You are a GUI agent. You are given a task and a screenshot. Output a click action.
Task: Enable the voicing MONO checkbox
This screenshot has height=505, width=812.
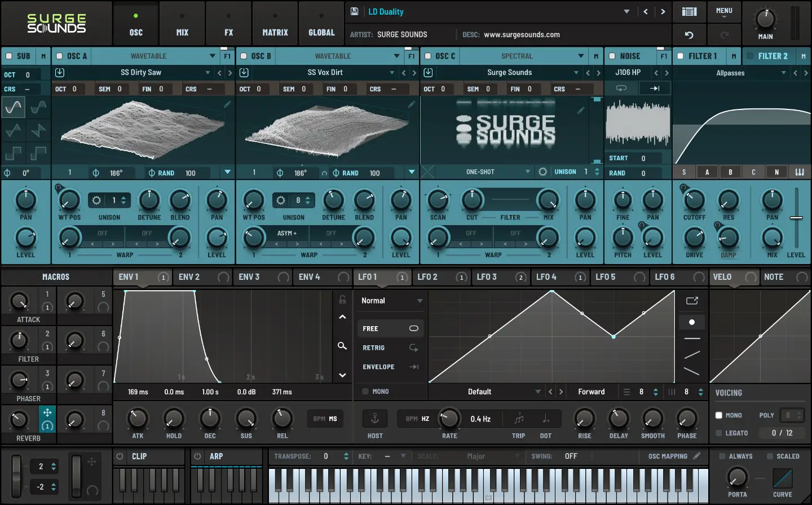[x=719, y=415]
